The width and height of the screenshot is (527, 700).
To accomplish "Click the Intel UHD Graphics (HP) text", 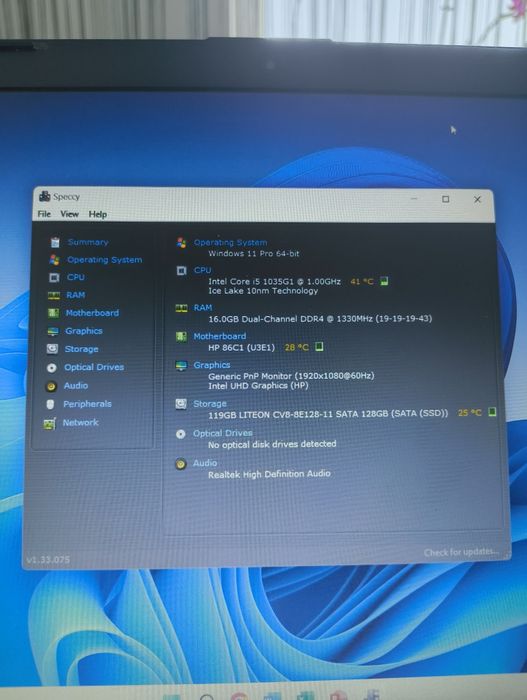I will point(258,386).
